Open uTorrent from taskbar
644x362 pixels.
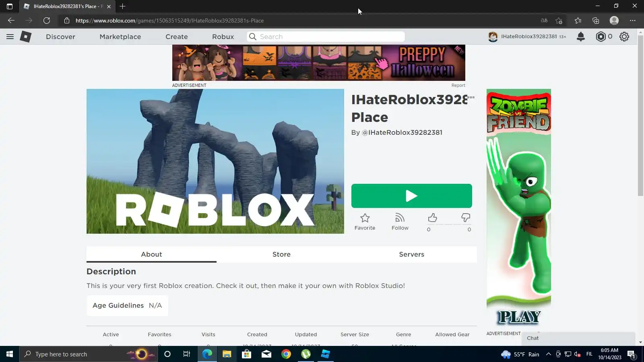[306, 354]
